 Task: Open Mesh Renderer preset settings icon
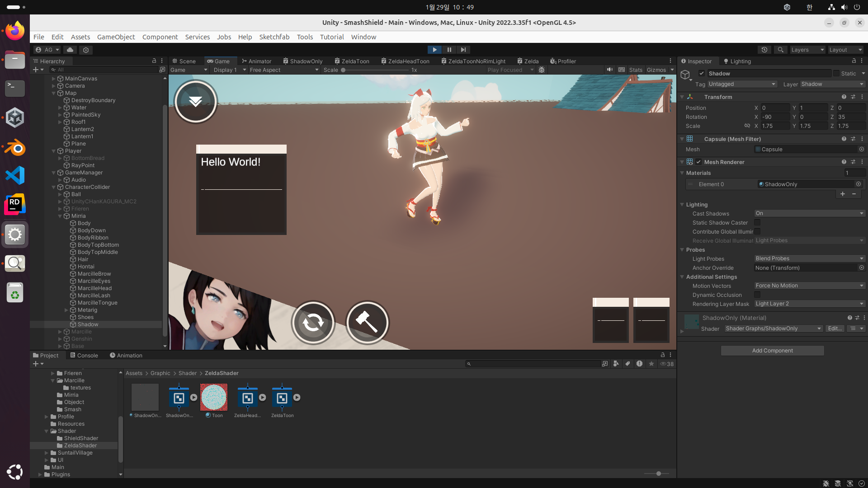coord(853,162)
